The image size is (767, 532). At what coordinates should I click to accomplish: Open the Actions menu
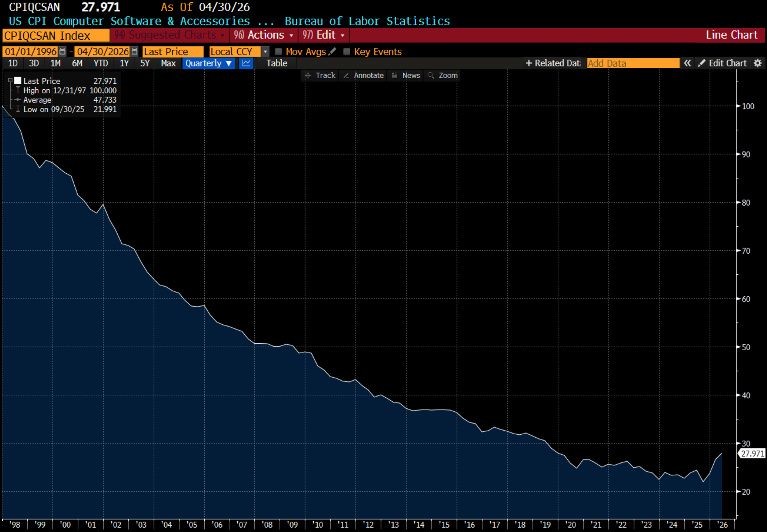click(264, 35)
